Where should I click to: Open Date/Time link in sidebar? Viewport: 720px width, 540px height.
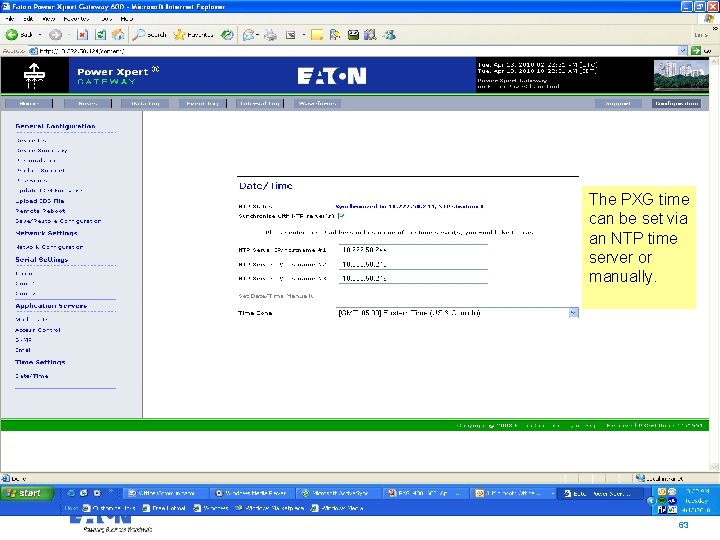tap(32, 376)
